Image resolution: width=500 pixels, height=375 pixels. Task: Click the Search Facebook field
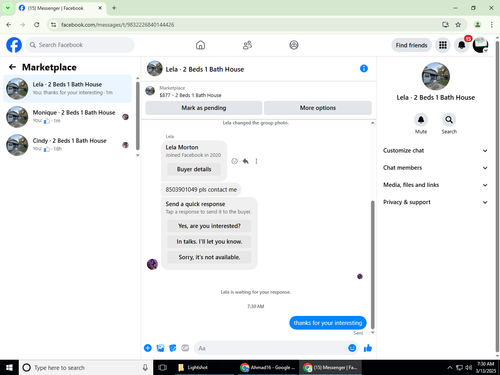point(80,45)
